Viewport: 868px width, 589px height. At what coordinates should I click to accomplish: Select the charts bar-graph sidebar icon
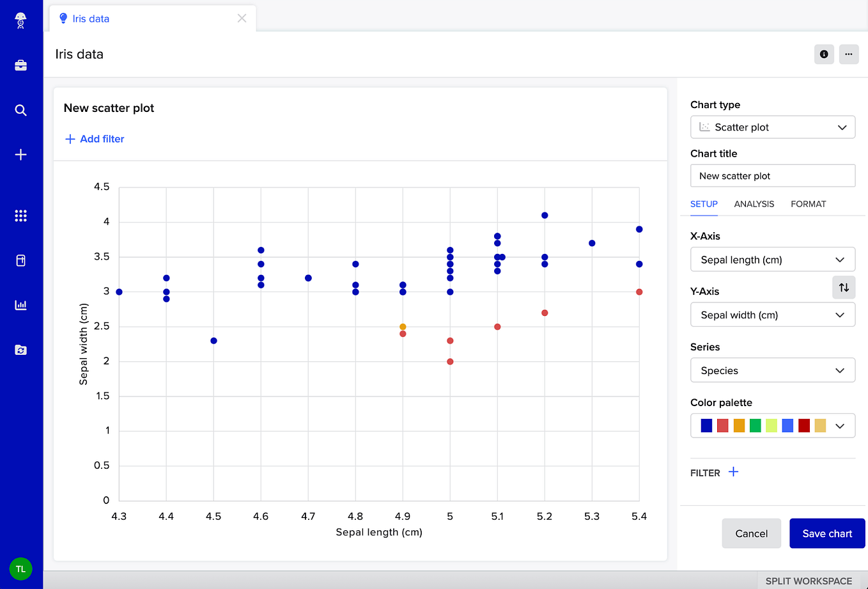pyautogui.click(x=20, y=304)
